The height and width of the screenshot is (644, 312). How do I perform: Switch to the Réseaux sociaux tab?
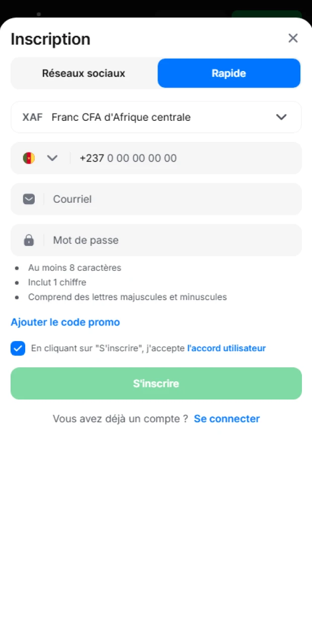(x=84, y=73)
